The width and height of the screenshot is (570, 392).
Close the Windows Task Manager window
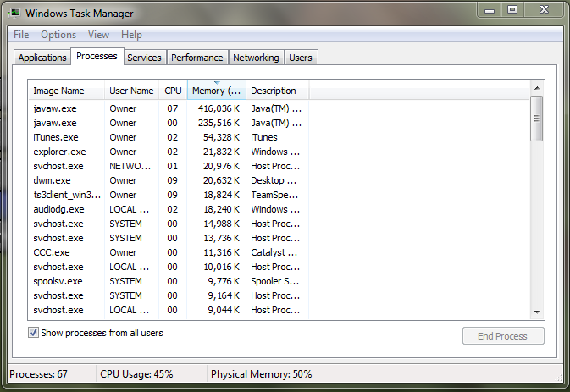click(x=544, y=10)
